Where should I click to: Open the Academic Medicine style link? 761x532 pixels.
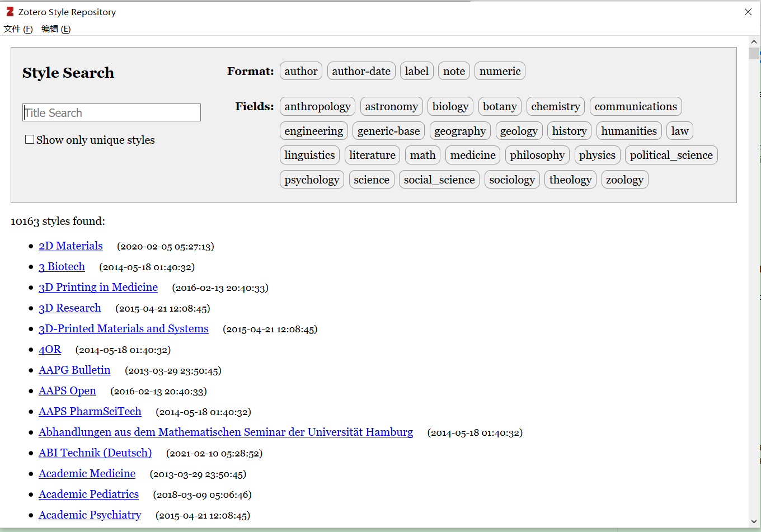point(87,474)
